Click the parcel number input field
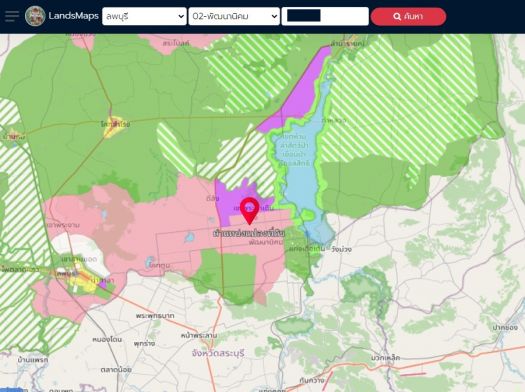The height and width of the screenshot is (392, 525). 325,16
